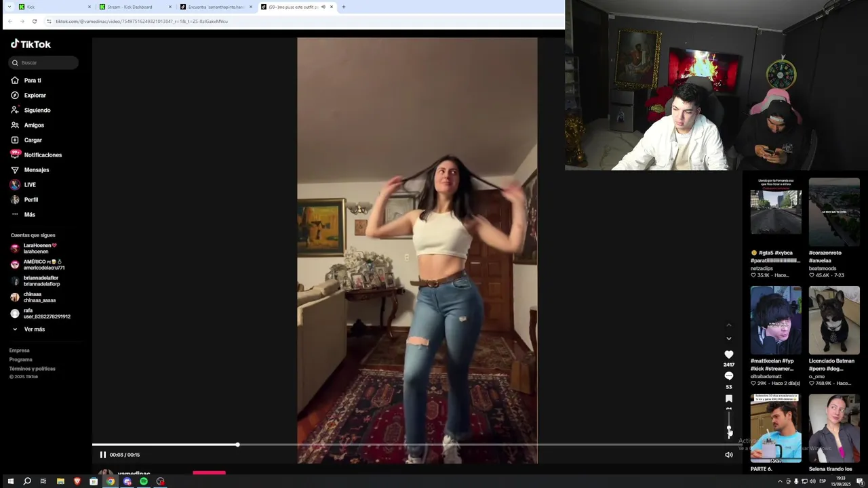Viewport: 868px width, 488px height.
Task: Click the Mensajes paper-plane icon
Action: 15,170
